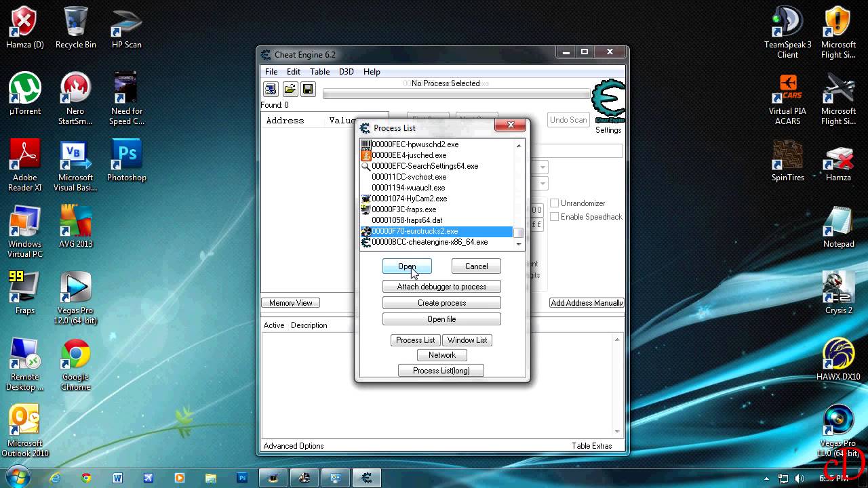Open the Remote Desktop shortcut icon
The height and width of the screenshot is (488, 868).
[25, 365]
